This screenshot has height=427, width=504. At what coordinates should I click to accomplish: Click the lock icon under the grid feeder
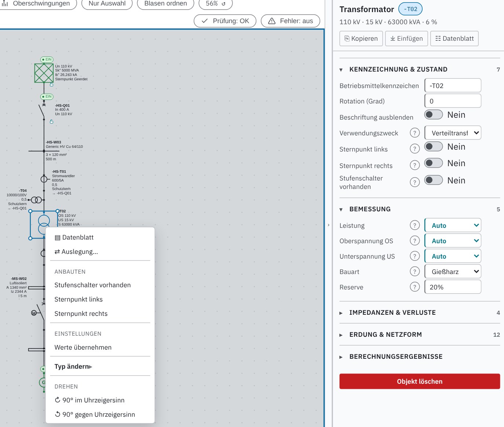coord(51,85)
